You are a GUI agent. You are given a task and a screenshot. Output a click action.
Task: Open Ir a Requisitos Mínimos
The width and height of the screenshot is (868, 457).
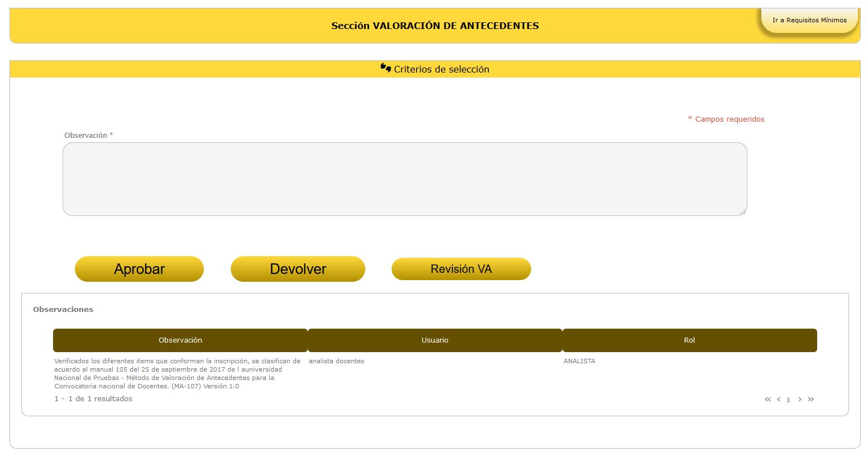click(x=809, y=20)
